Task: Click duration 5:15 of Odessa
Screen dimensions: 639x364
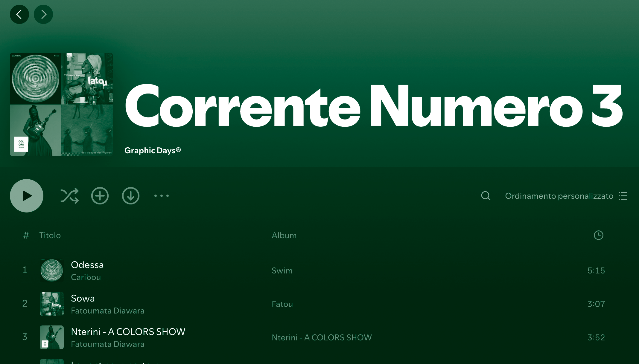Action: point(596,271)
